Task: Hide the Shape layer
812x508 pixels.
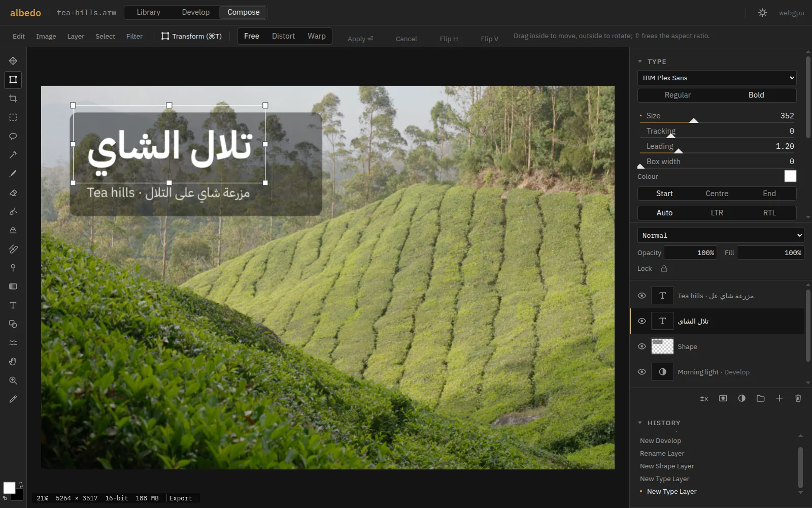Action: click(x=642, y=346)
